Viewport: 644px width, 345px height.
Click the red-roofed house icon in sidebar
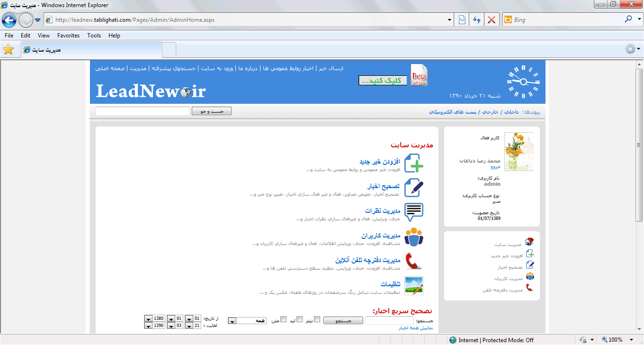click(529, 242)
